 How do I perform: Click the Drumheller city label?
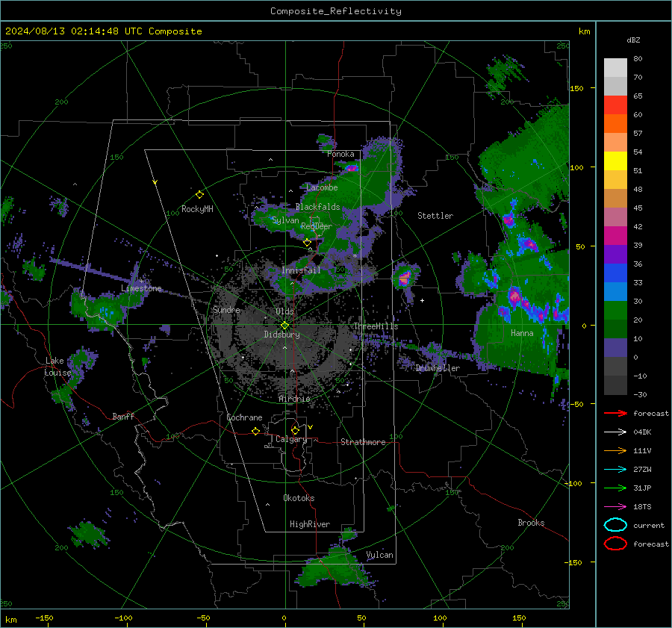pyautogui.click(x=438, y=368)
